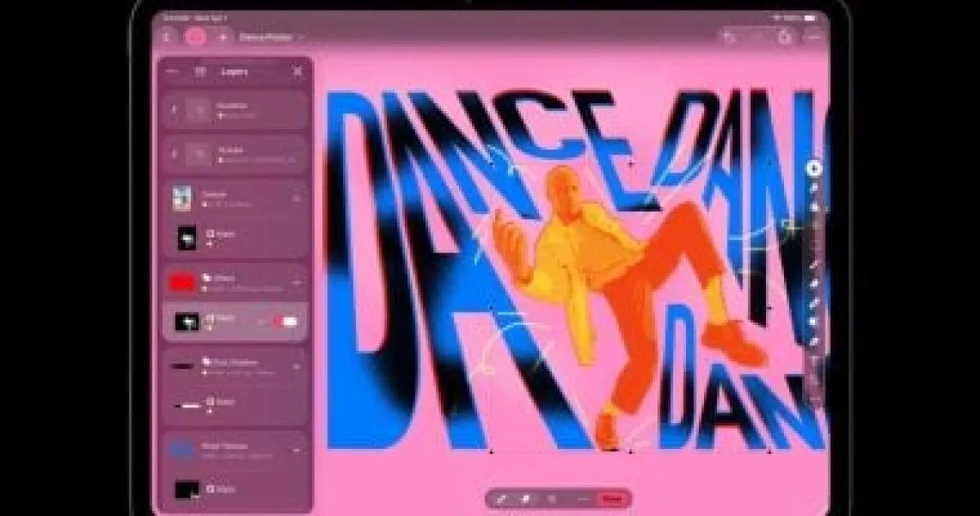Toggle the switch on the highlighted mask layer row

pos(285,322)
